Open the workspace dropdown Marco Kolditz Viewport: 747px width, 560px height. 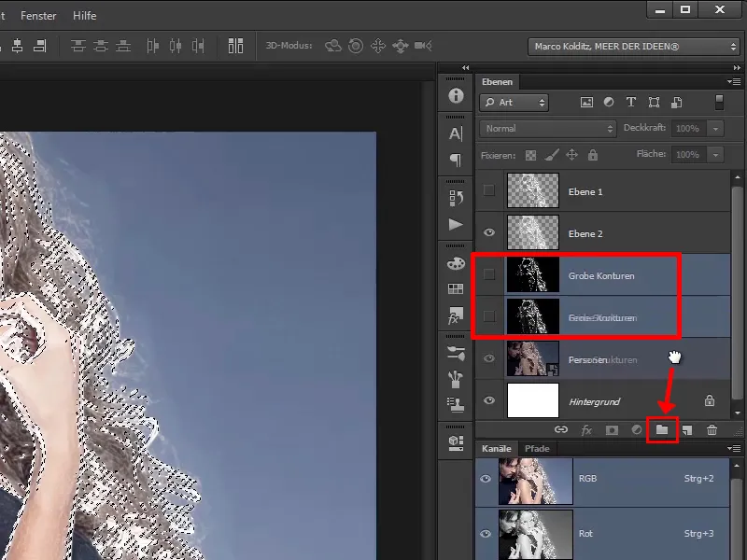click(634, 47)
